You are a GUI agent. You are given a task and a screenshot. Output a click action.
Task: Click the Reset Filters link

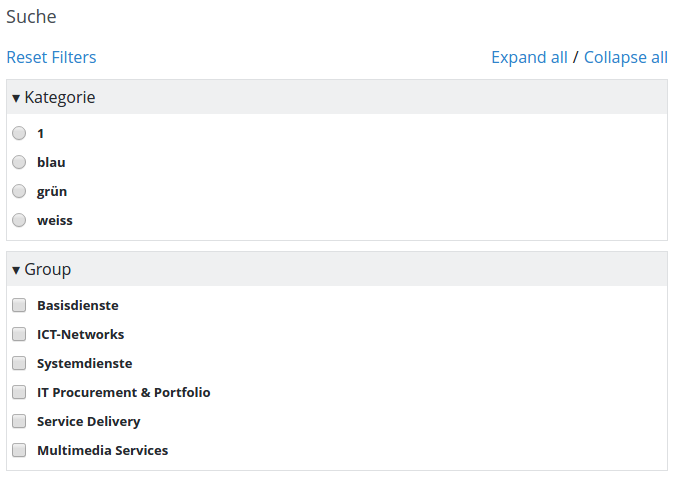pyautogui.click(x=51, y=57)
